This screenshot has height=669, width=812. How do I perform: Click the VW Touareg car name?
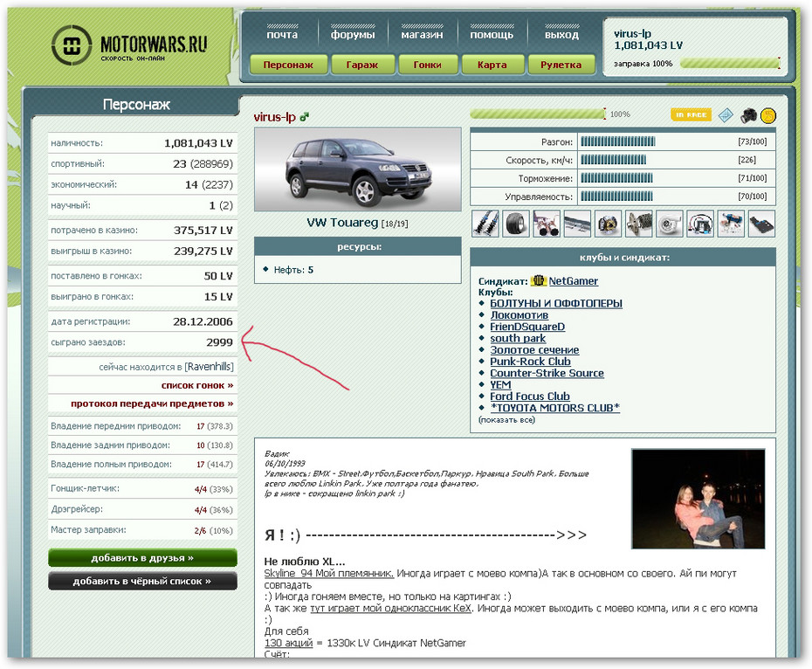coord(342,223)
